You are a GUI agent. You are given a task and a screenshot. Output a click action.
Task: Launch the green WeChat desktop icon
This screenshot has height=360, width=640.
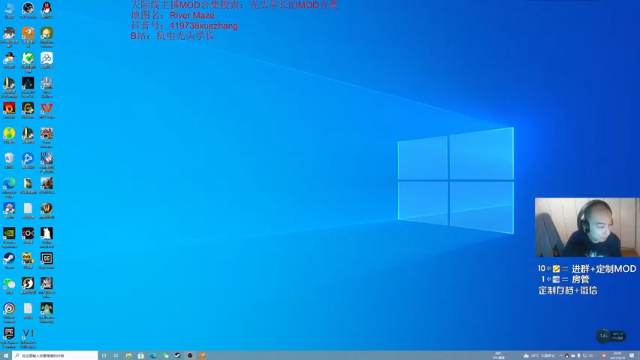click(x=9, y=285)
